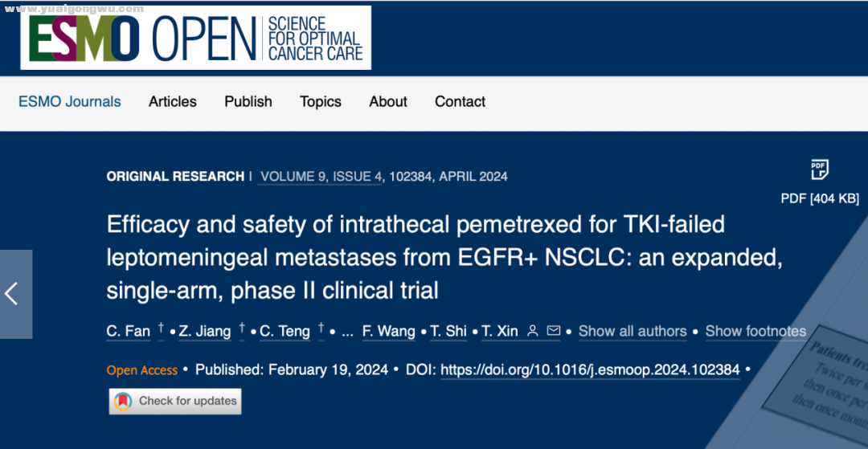868x449 pixels.
Task: Expand the hidden authors ellipsis
Action: [348, 333]
